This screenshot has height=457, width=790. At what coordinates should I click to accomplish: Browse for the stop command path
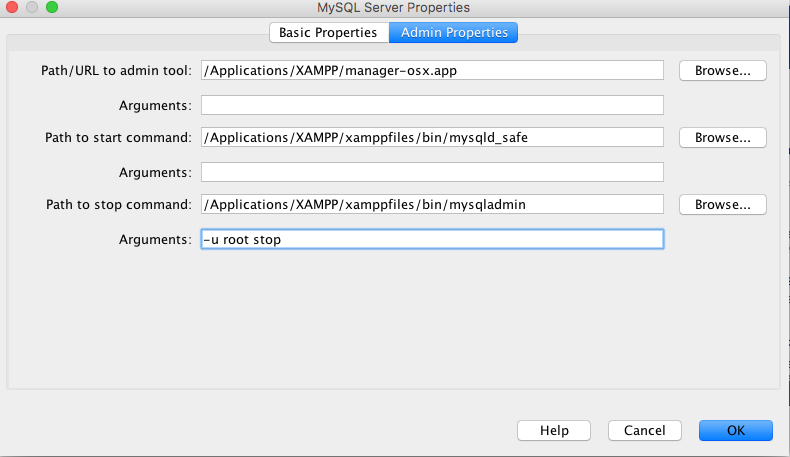tap(722, 205)
